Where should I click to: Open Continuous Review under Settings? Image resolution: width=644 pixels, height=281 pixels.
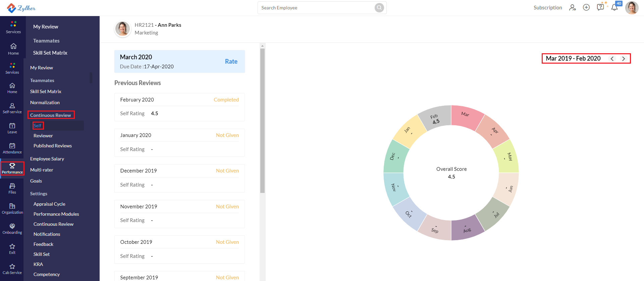point(53,224)
